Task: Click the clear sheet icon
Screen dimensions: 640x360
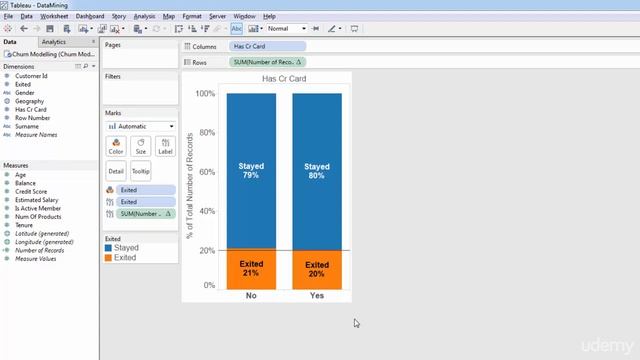Action: [x=115, y=29]
